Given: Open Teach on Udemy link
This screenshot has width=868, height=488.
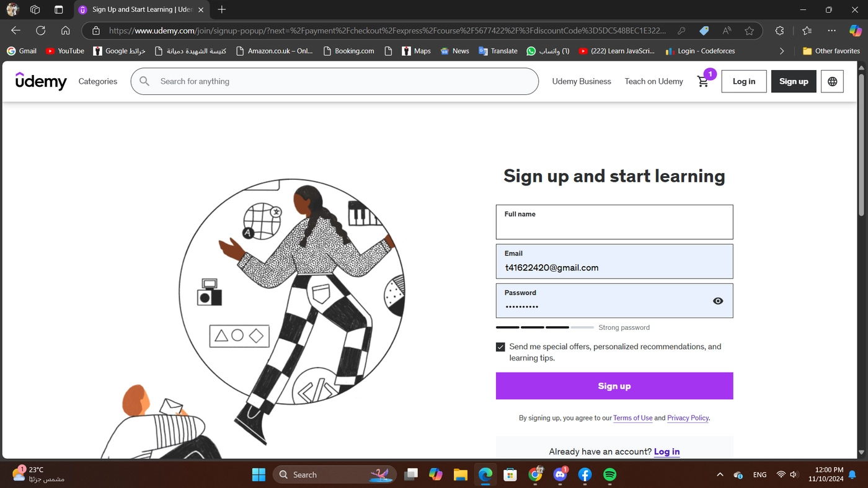Looking at the screenshot, I should (x=653, y=81).
